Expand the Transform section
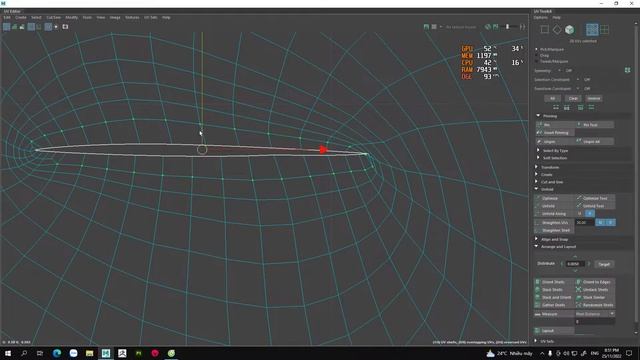 (536, 167)
